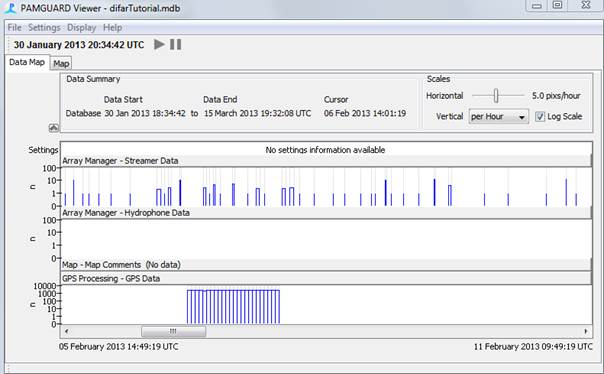Click the '30 January 2013 20:34:42 UTC' time label
Viewport: 604px width, 374px height.
[x=79, y=45]
